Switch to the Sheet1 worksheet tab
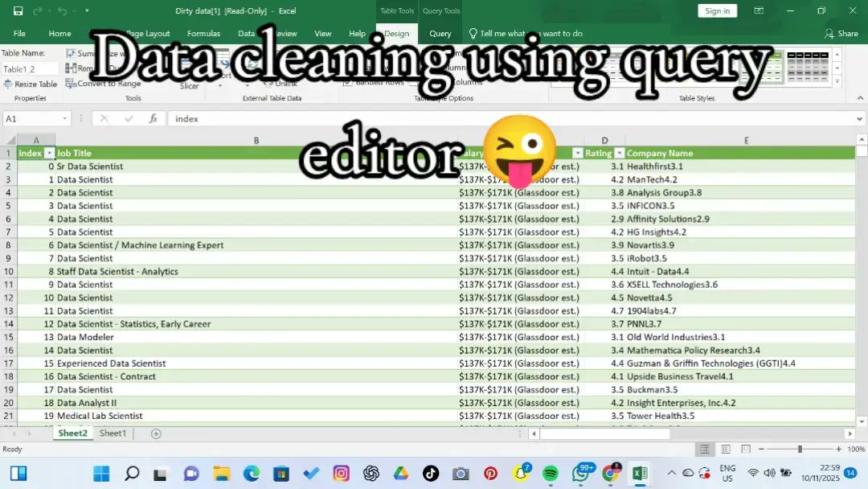The image size is (868, 489). [x=113, y=434]
